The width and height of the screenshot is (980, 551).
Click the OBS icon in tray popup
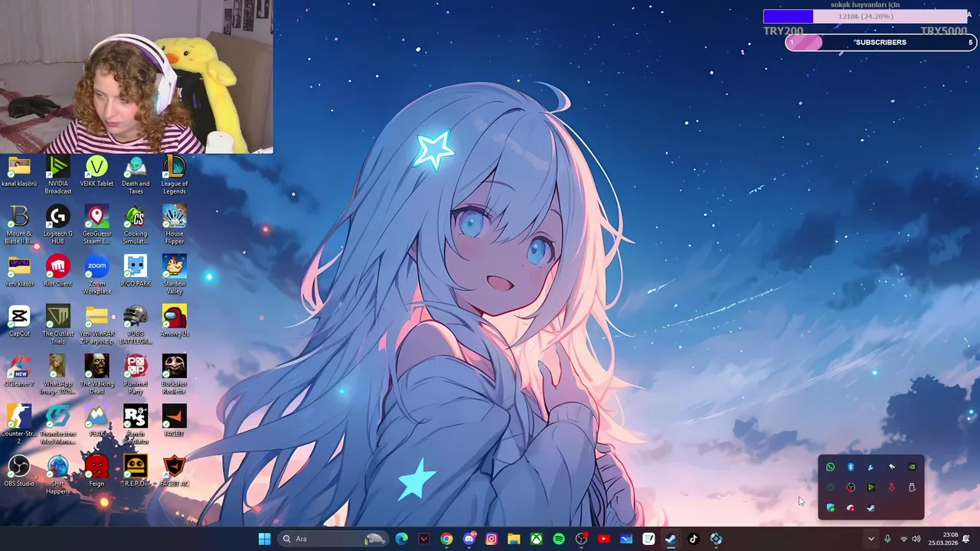pos(851,487)
